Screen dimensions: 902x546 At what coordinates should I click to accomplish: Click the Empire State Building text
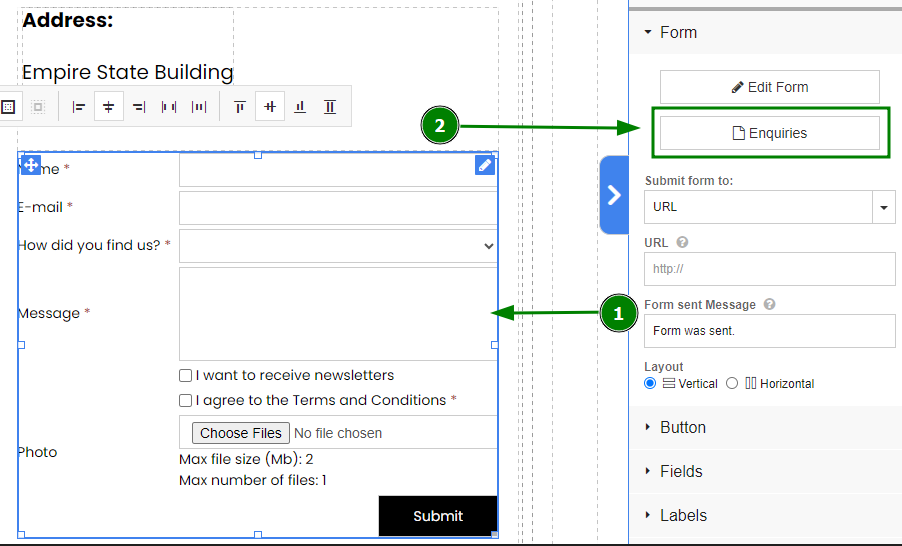click(x=128, y=72)
